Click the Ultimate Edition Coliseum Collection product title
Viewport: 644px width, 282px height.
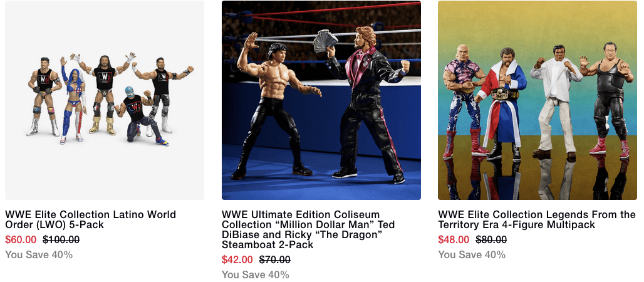(x=309, y=229)
